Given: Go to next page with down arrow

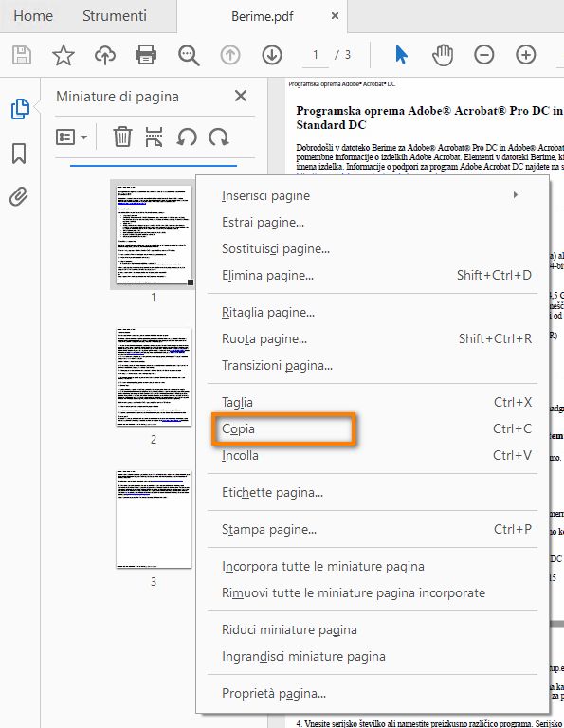Looking at the screenshot, I should 272,55.
